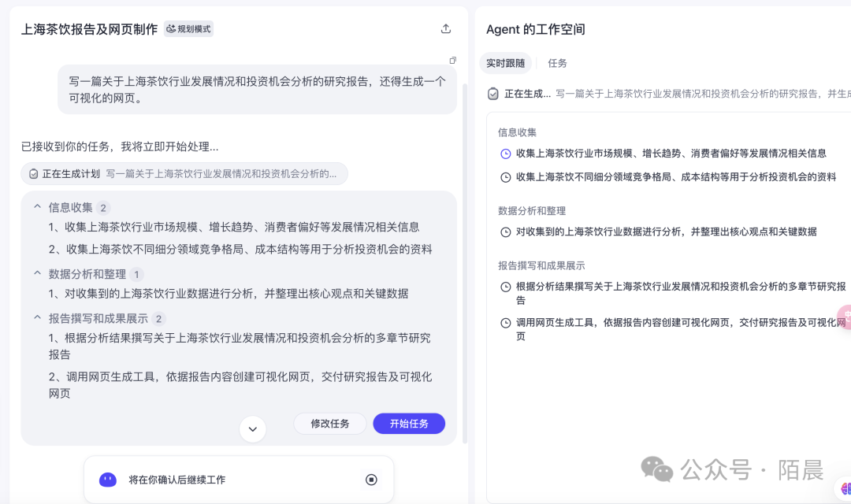Switch to the 任务 tab
This screenshot has width=851, height=504.
click(x=558, y=63)
